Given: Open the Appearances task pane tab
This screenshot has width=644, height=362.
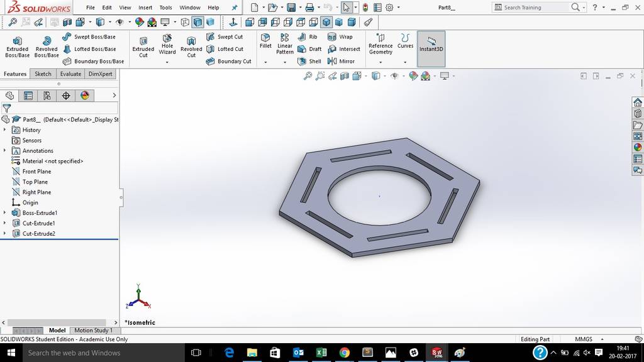Looking at the screenshot, I should pos(638,147).
